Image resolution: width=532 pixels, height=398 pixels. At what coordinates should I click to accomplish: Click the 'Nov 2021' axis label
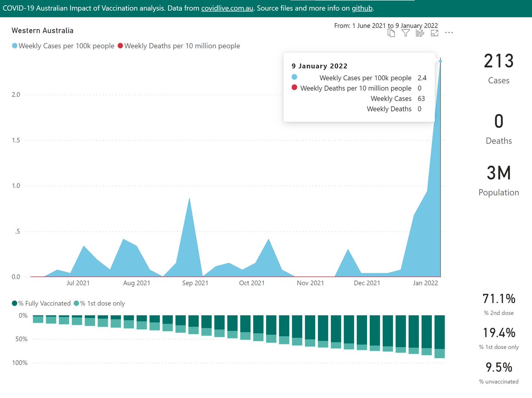[x=310, y=283]
